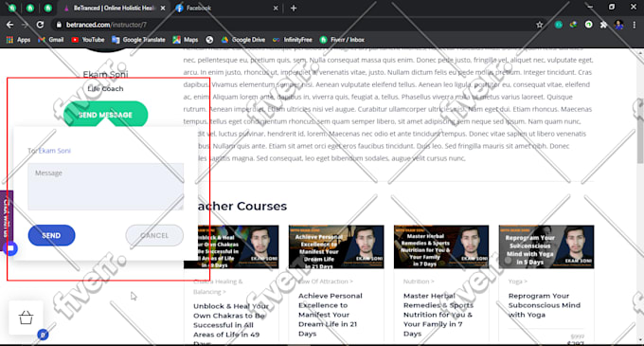Close the BeTranced tab
Image resolution: width=644 pixels, height=346 pixels.
[163, 8]
